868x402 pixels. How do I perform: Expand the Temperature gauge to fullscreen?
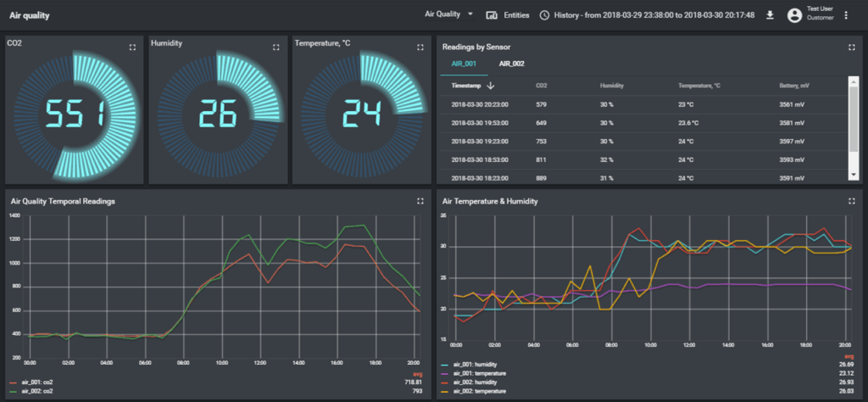click(x=420, y=47)
